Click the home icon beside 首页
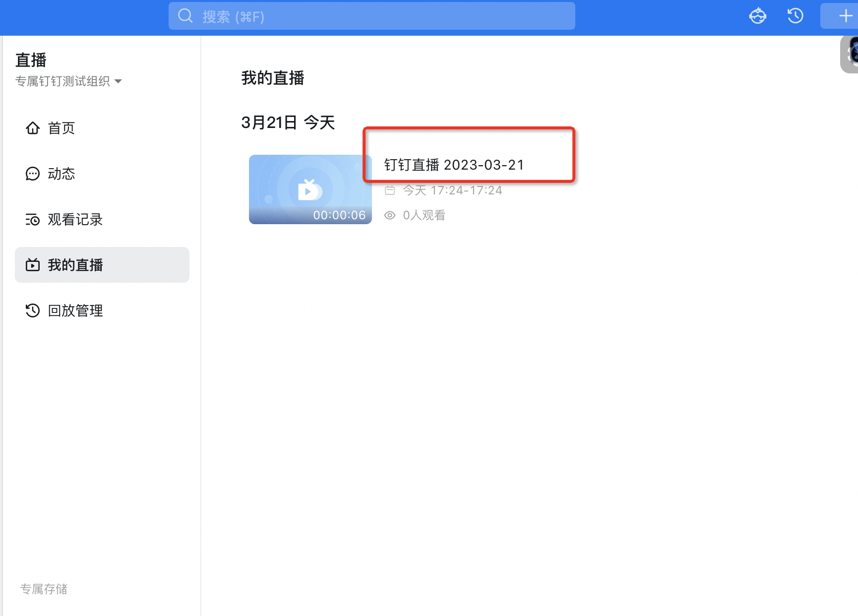 33,128
